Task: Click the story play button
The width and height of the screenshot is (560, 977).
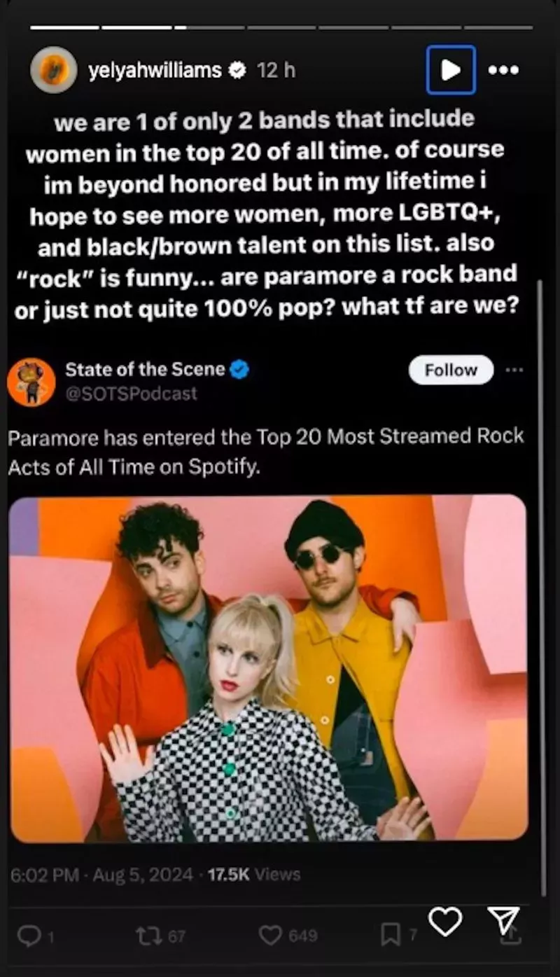Action: point(451,70)
